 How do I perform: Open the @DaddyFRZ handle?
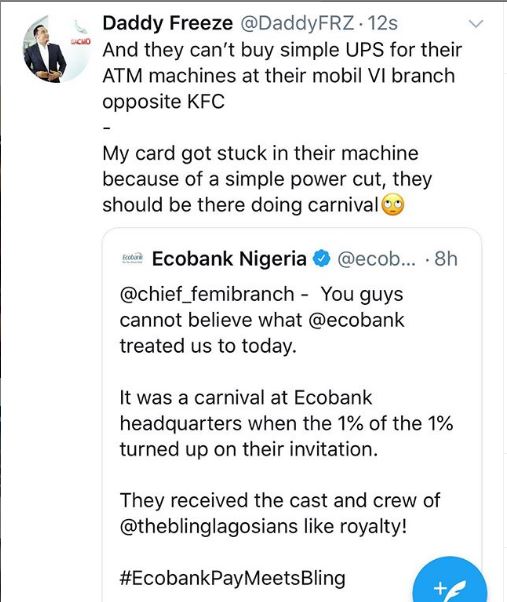pos(297,23)
